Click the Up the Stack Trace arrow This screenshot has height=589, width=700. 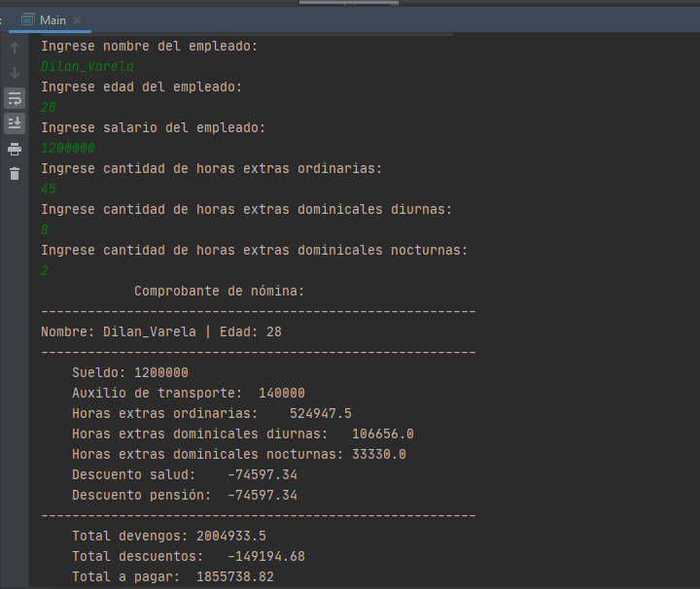pos(15,48)
